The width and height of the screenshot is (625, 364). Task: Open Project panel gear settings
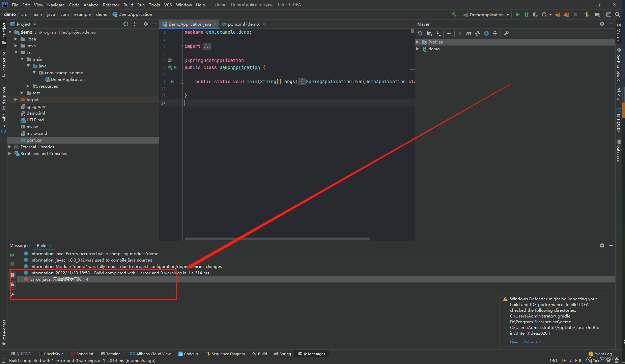(x=146, y=24)
